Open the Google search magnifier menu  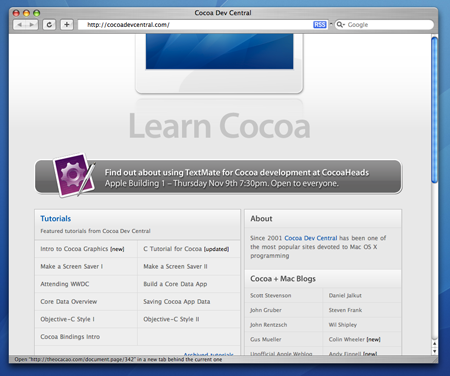(340, 25)
